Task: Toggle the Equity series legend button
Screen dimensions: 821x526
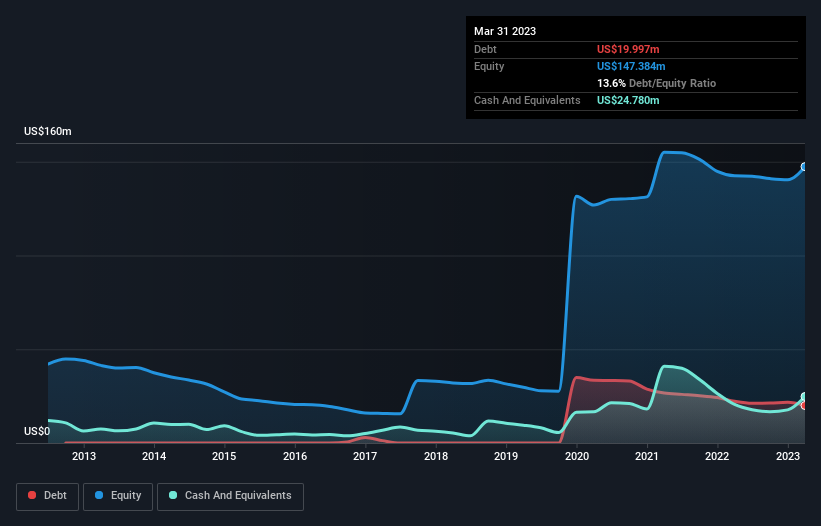Action: tap(118, 496)
